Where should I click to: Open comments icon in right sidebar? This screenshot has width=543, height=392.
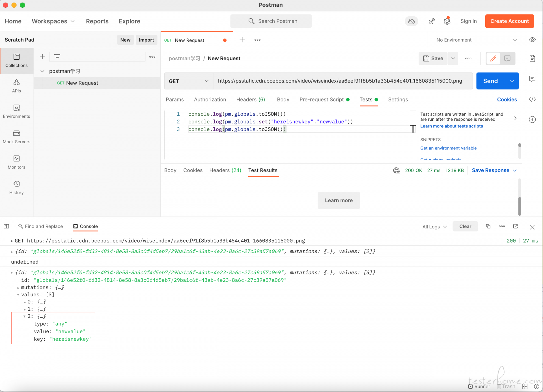tap(532, 79)
